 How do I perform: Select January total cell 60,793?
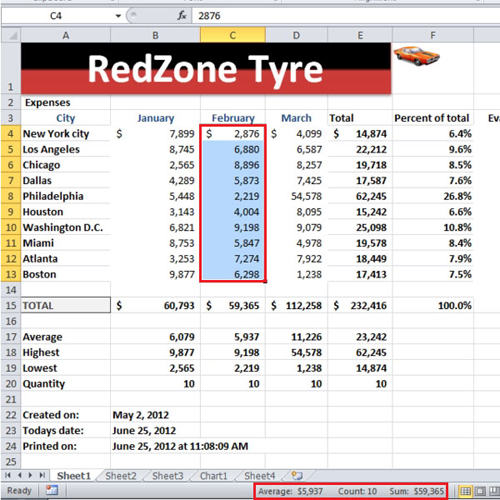(x=155, y=305)
